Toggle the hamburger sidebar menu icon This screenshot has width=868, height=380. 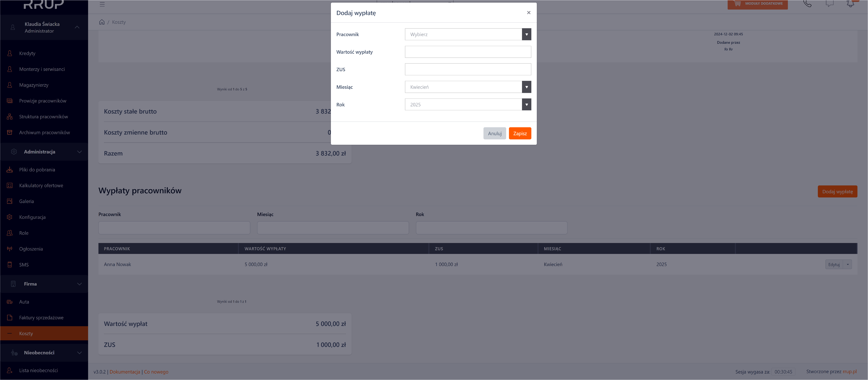tap(102, 4)
